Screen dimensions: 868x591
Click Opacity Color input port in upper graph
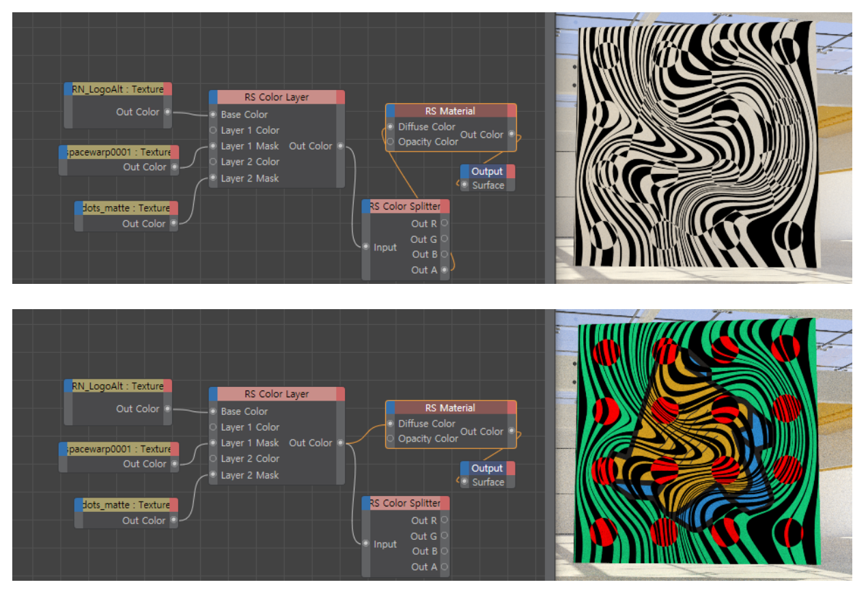(390, 142)
